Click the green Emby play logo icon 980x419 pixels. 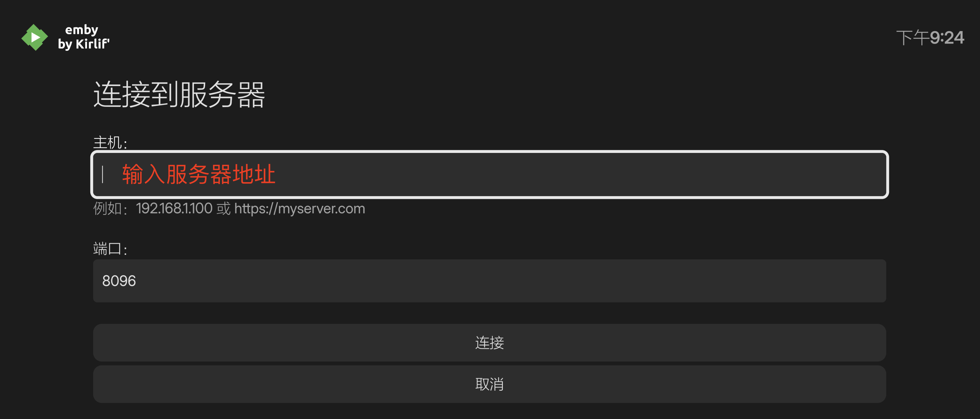click(x=35, y=37)
